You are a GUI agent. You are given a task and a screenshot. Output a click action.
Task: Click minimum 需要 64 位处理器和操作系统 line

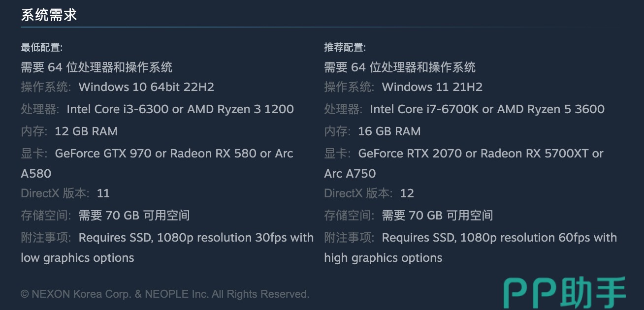(x=97, y=67)
